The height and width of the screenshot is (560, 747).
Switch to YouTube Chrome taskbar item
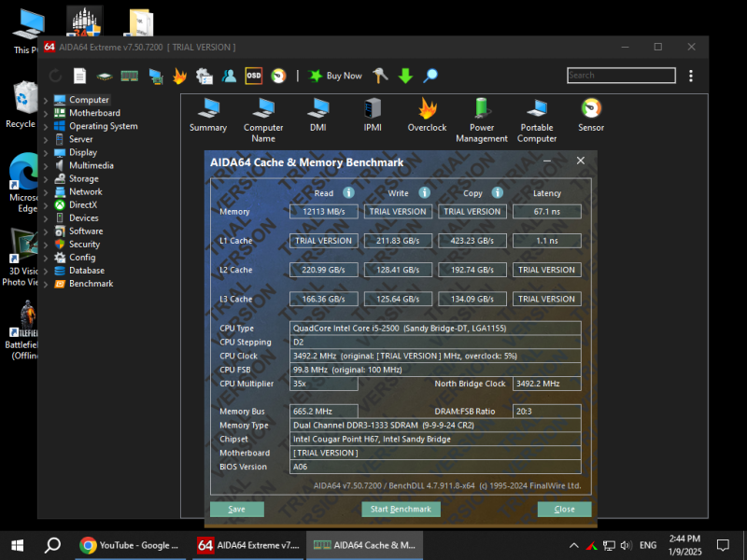click(x=131, y=545)
